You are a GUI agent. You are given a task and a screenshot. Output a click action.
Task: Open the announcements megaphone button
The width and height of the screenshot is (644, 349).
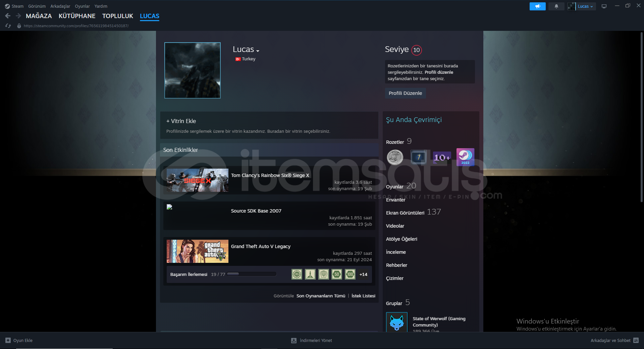point(537,6)
